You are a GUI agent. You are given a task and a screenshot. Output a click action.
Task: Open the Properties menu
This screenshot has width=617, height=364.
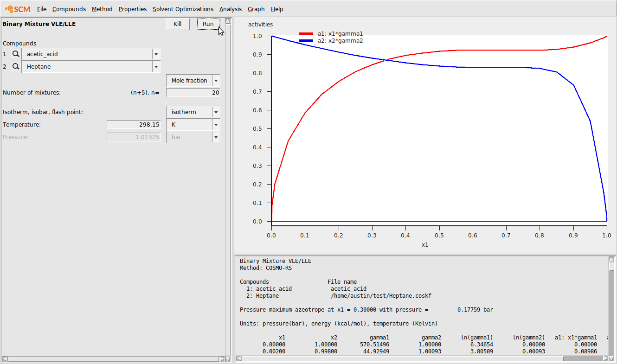[133, 9]
